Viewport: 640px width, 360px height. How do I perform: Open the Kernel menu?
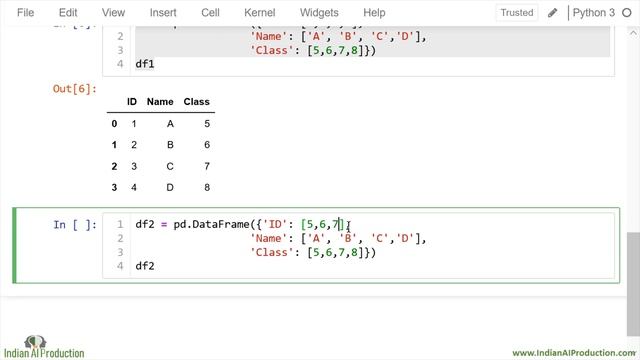[x=260, y=13]
